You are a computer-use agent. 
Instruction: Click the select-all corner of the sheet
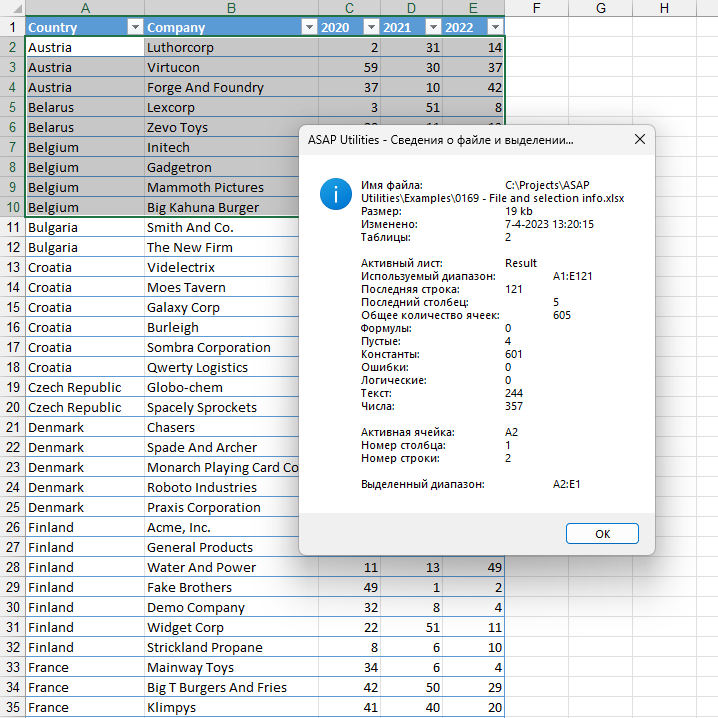point(12,8)
